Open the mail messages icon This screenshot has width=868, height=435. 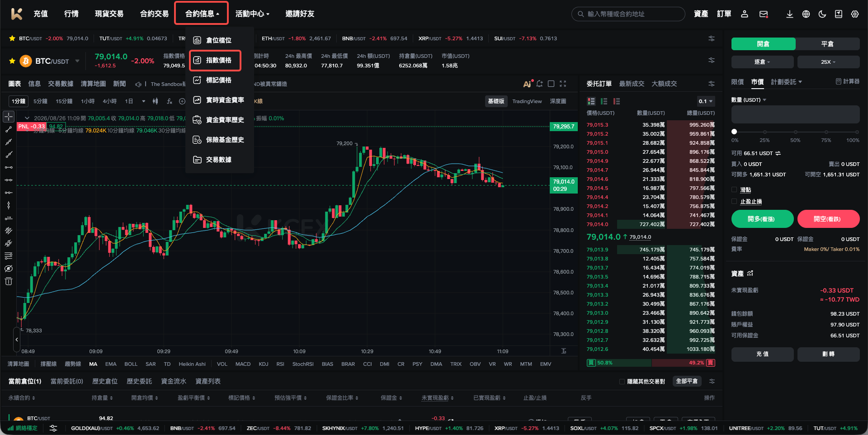(x=764, y=14)
